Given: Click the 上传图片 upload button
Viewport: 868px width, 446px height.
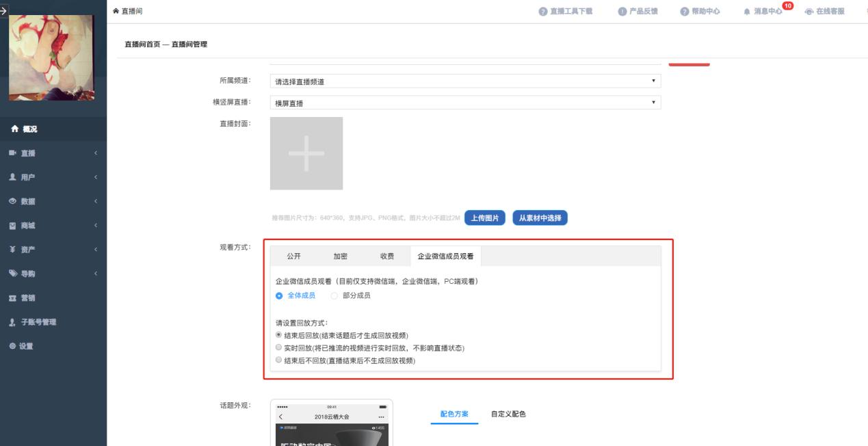Looking at the screenshot, I should [485, 218].
